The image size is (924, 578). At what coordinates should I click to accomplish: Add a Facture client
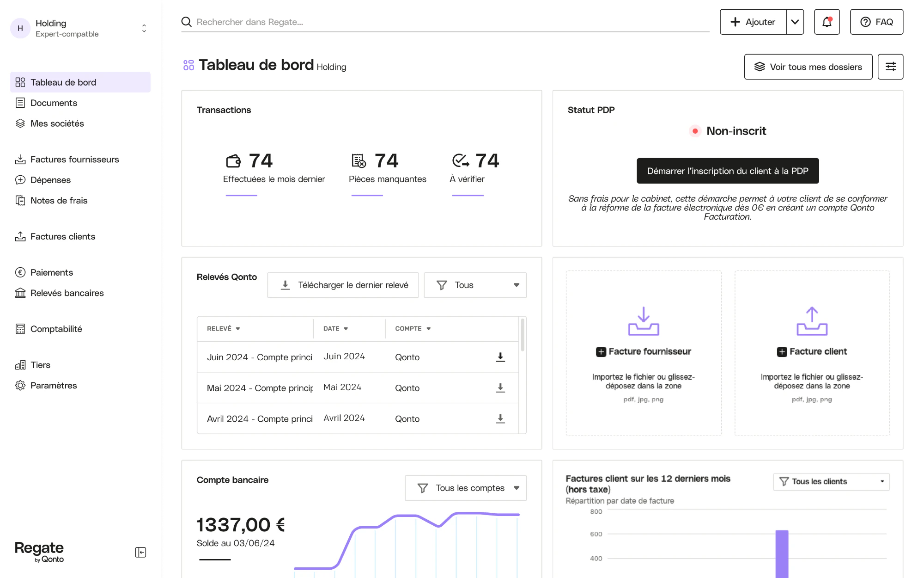pyautogui.click(x=812, y=351)
